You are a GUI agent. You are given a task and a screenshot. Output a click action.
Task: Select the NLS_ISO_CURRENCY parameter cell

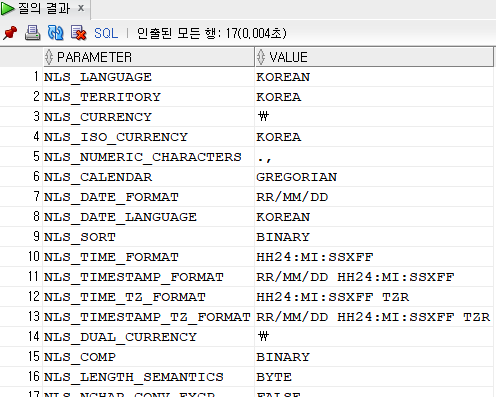(149, 137)
